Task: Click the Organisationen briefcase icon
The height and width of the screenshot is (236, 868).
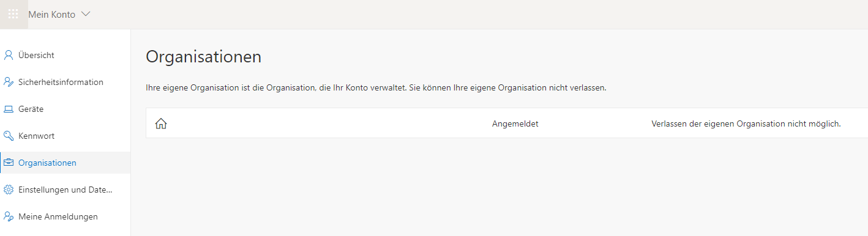Action: click(9, 163)
